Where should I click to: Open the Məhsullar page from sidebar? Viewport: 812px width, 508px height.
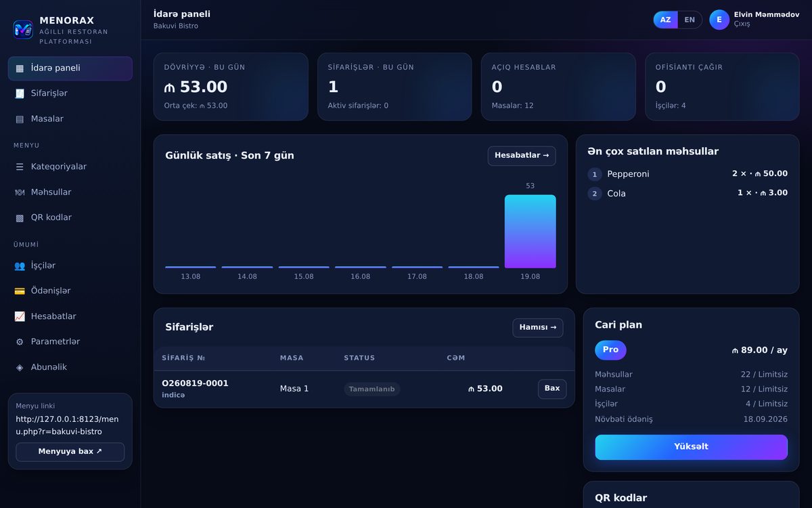click(70, 192)
